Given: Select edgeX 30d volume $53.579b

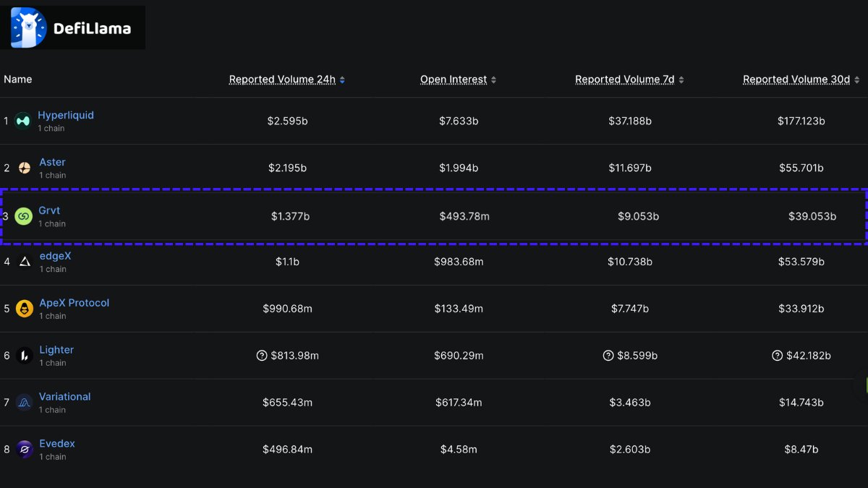Looking at the screenshot, I should point(801,262).
